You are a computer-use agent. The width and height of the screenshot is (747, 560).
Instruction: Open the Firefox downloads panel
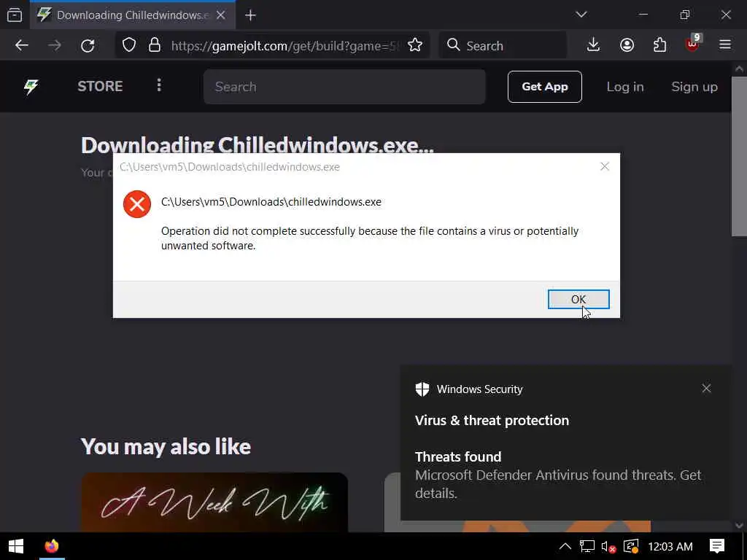click(x=593, y=45)
